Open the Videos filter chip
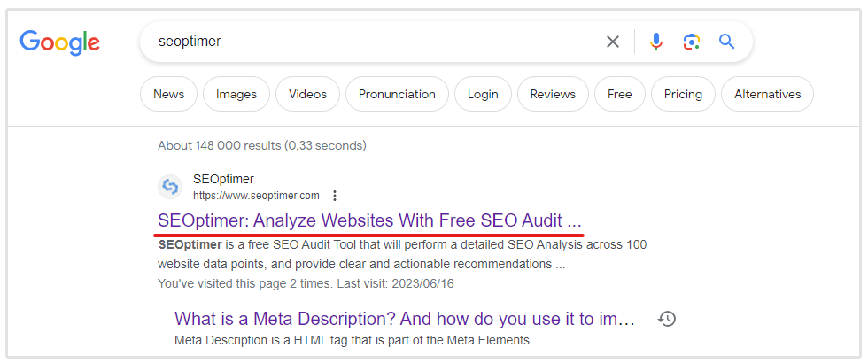This screenshot has height=363, width=868. [x=307, y=94]
